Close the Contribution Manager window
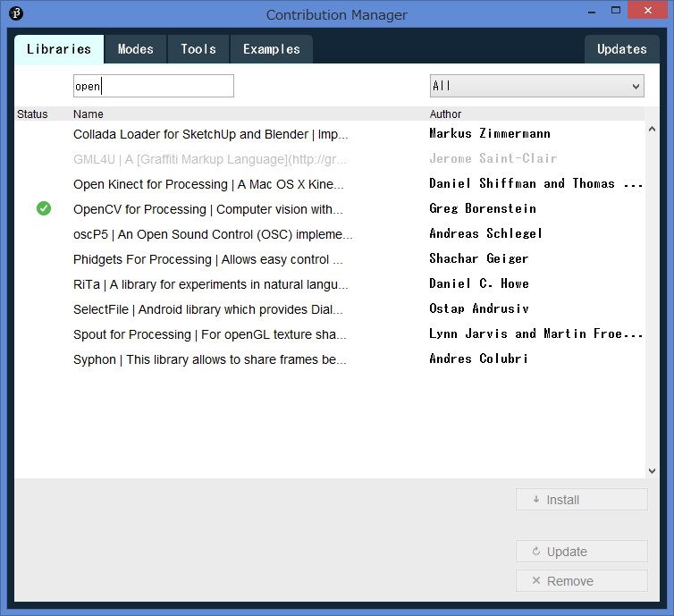The image size is (674, 616). point(648,11)
